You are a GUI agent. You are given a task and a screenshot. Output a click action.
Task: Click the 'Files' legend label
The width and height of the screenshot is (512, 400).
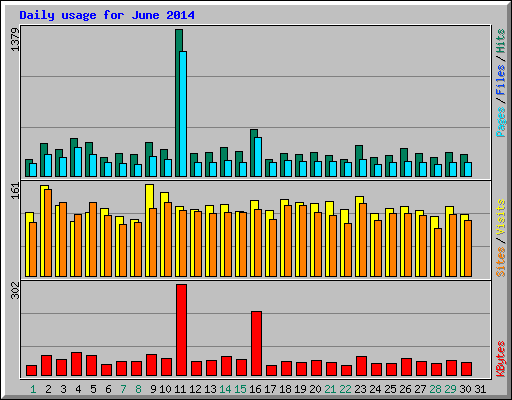pyautogui.click(x=501, y=80)
